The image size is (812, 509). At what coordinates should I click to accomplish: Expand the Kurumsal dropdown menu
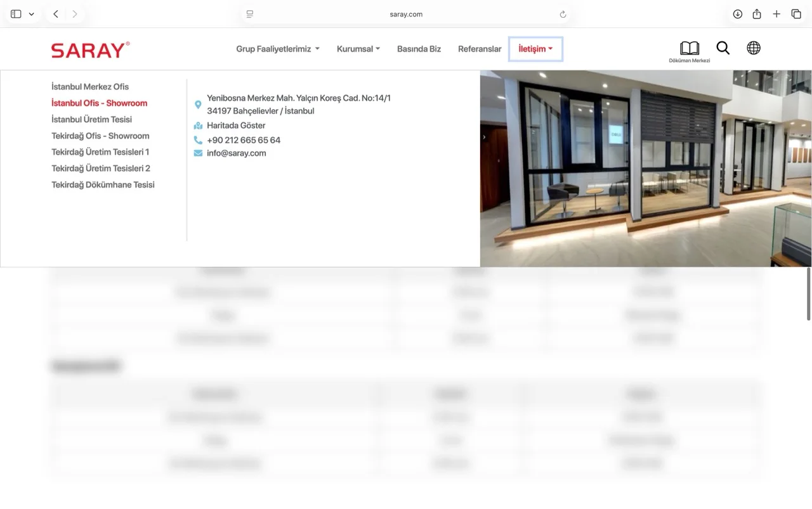point(358,49)
